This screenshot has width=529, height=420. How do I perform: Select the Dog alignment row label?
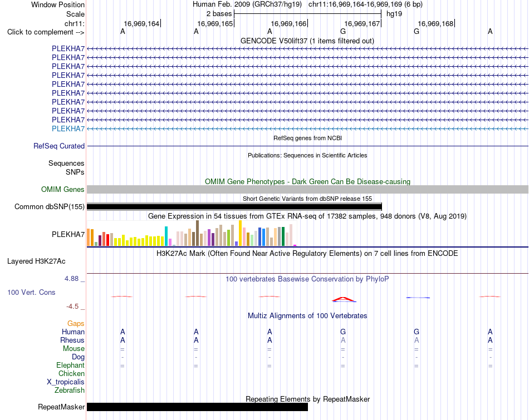click(78, 357)
